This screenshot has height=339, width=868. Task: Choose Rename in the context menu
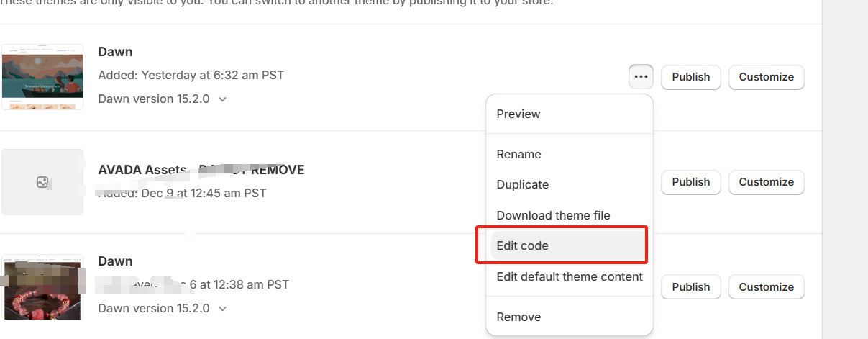pyautogui.click(x=518, y=154)
